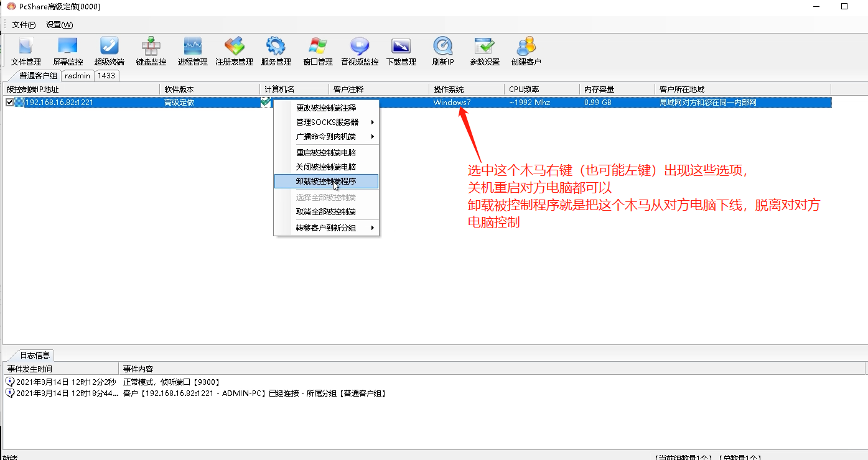The height and width of the screenshot is (460, 868).
Task: Choose 关闭被控制端电脑 menu entry
Action: [326, 167]
